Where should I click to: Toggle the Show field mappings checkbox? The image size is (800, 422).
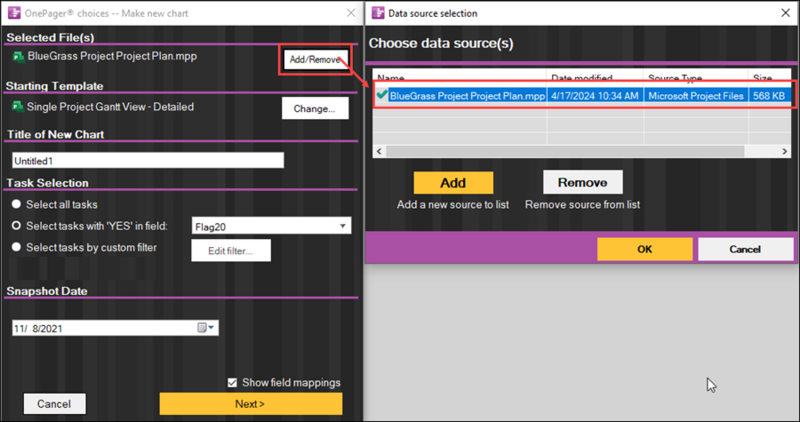[232, 383]
